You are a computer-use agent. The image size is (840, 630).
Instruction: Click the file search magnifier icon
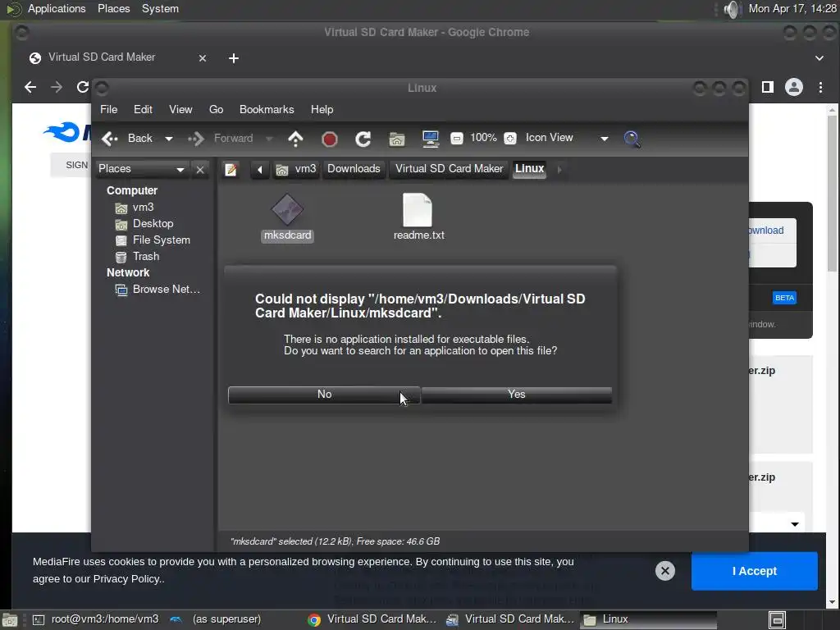point(632,139)
